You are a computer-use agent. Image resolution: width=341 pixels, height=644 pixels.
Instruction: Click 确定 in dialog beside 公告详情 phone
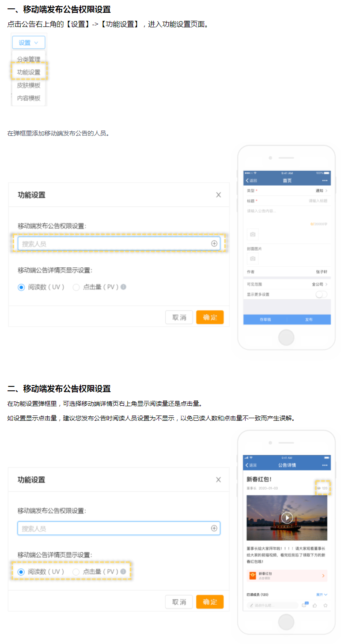point(210,602)
